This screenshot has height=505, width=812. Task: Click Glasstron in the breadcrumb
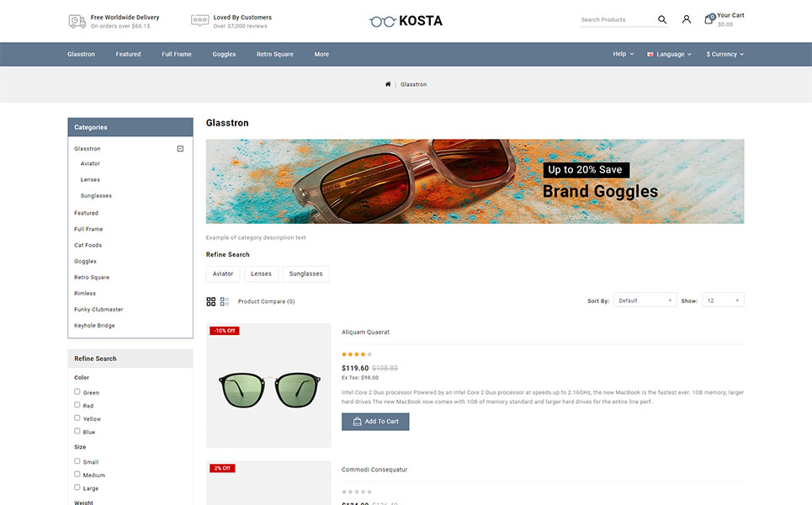(413, 84)
